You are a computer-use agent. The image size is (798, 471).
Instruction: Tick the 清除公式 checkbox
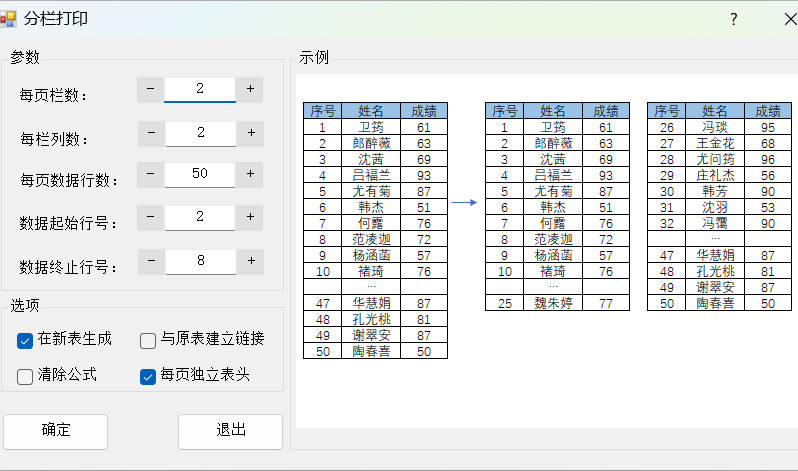click(26, 377)
